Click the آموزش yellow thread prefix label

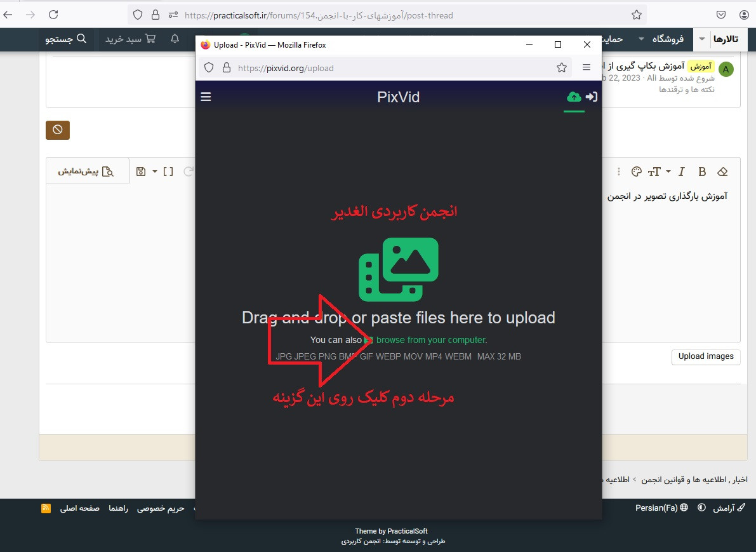pos(701,66)
